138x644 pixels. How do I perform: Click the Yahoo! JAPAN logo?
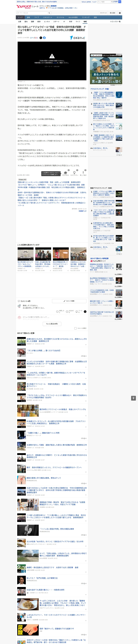24,7
